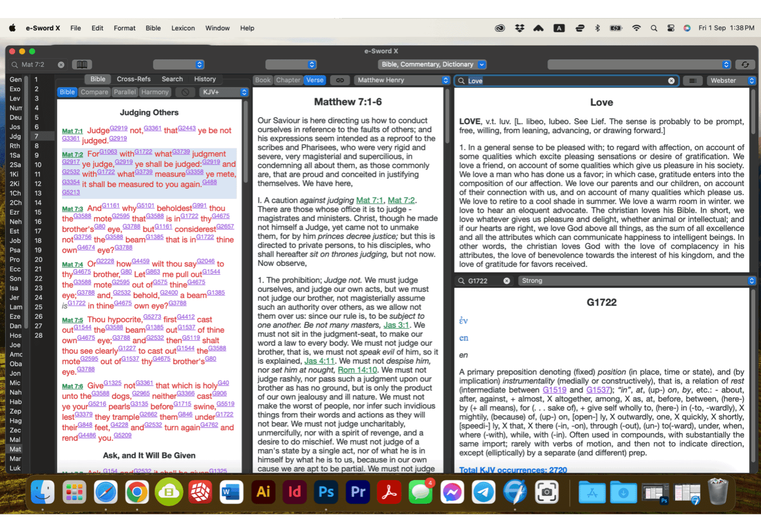Switch to the Cross-Refs tab

[134, 79]
